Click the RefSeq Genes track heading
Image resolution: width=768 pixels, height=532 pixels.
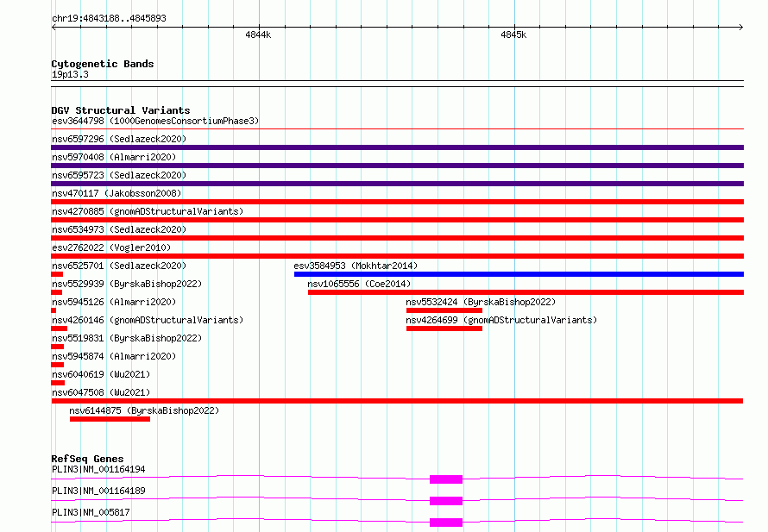click(x=87, y=459)
